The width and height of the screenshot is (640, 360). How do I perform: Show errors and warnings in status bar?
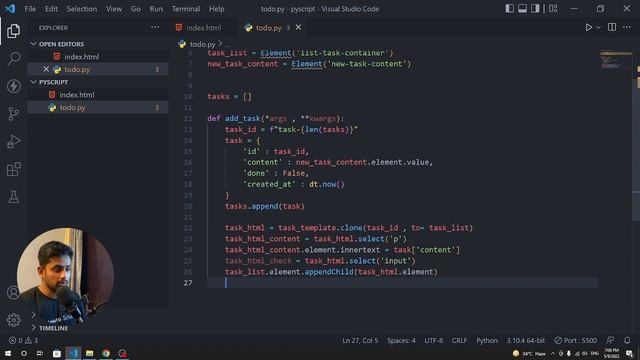(24, 340)
